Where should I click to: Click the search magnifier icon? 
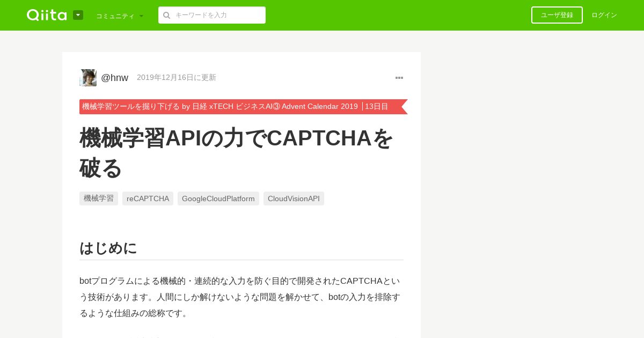tap(167, 15)
